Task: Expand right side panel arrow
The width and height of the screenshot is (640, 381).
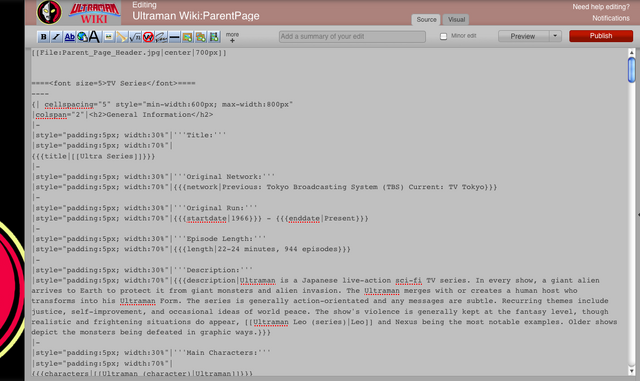Action: pyautogui.click(x=638, y=214)
